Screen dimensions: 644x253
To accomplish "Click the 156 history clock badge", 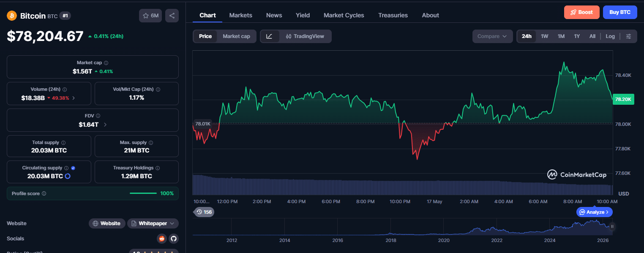I will click(x=204, y=212).
